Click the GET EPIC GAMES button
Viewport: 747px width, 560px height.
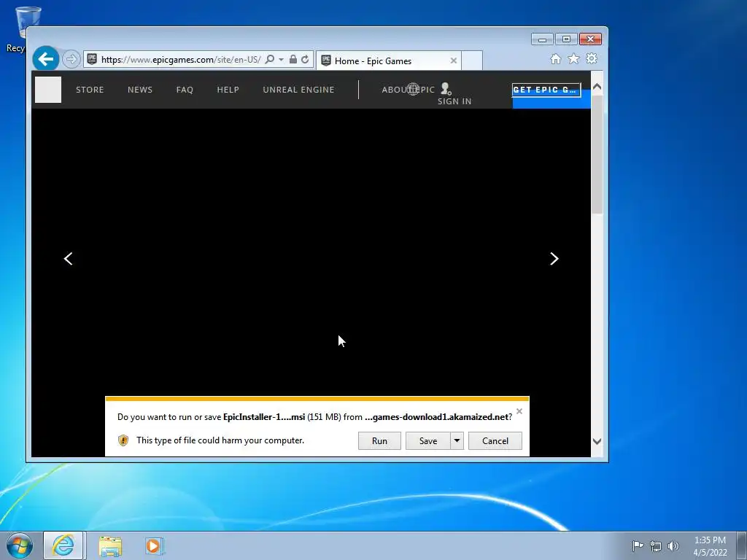[x=546, y=90]
